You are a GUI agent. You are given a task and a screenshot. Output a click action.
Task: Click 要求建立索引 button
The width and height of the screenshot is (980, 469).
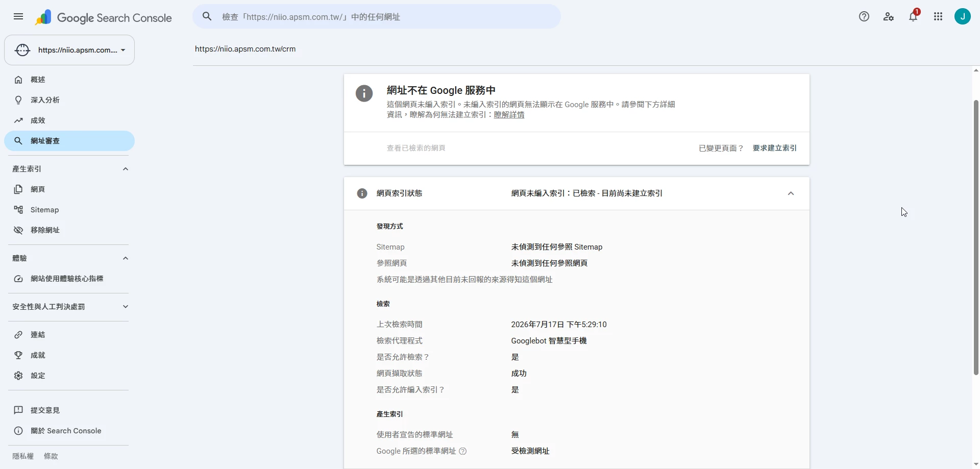pyautogui.click(x=774, y=148)
